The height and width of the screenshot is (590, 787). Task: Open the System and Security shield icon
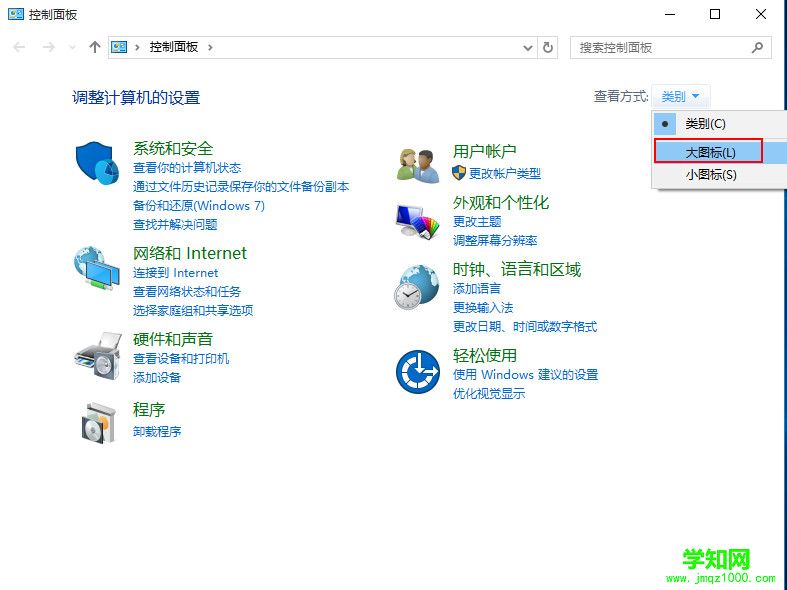coord(97,163)
